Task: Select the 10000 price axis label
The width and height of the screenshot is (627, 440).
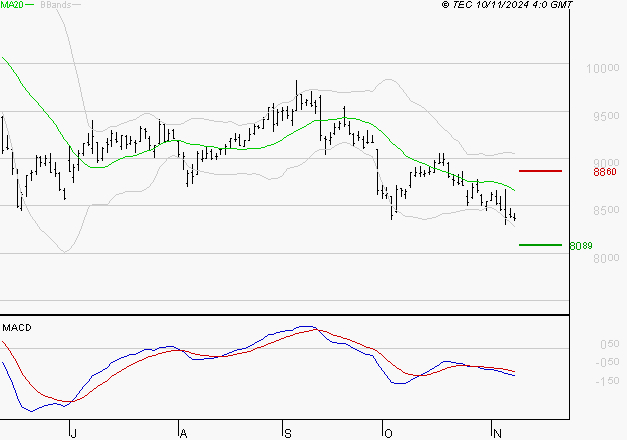Action: tap(603, 68)
